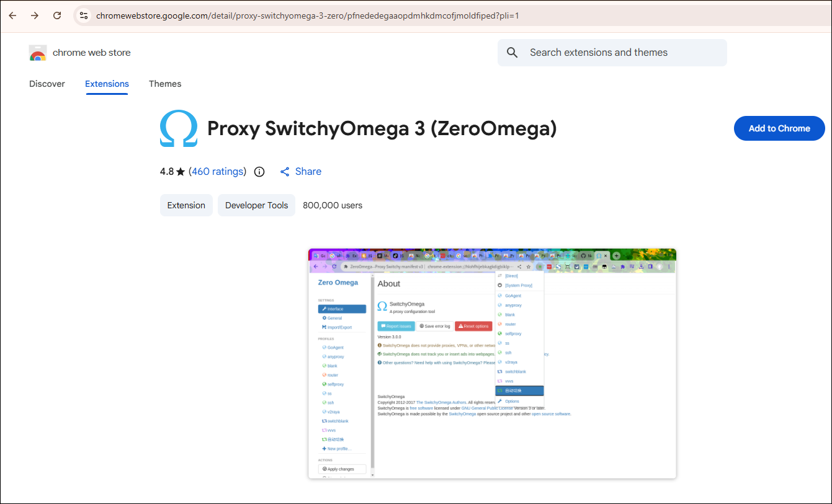Open the site information icon in address bar
The height and width of the screenshot is (504, 832).
[x=84, y=15]
